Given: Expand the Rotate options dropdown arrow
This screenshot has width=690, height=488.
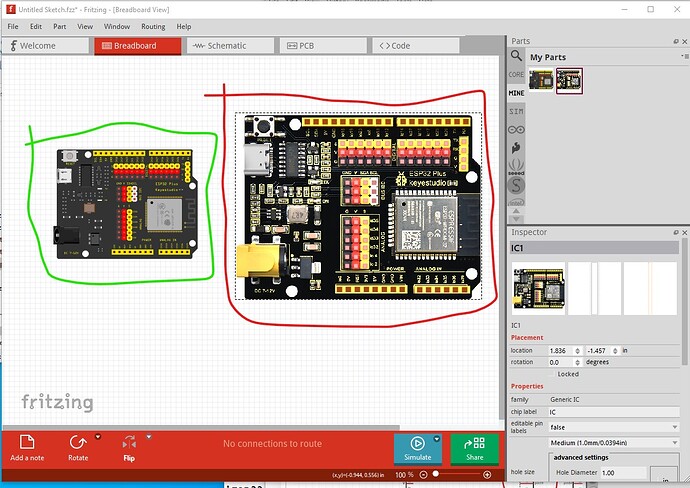Looking at the screenshot, I should [98, 436].
